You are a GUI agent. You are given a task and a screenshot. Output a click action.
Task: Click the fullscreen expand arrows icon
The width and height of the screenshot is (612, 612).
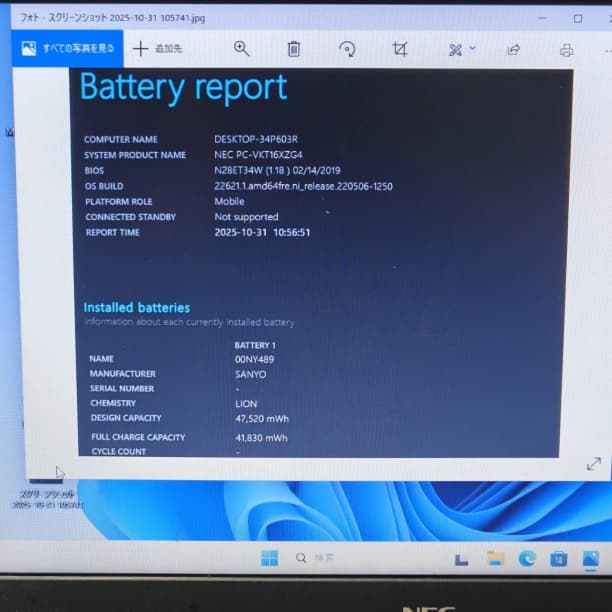coord(594,464)
